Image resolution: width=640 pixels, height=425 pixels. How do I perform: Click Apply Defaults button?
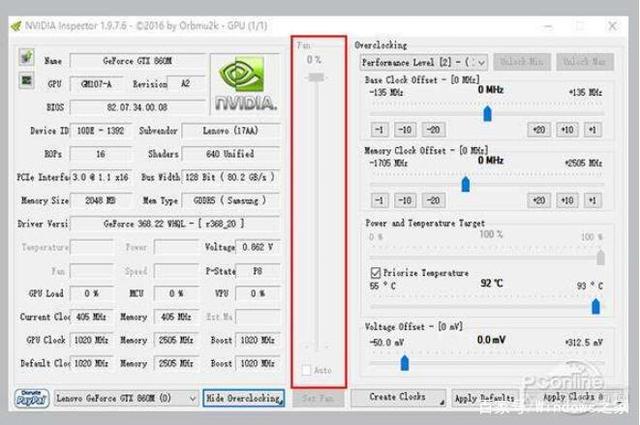pyautogui.click(x=484, y=398)
